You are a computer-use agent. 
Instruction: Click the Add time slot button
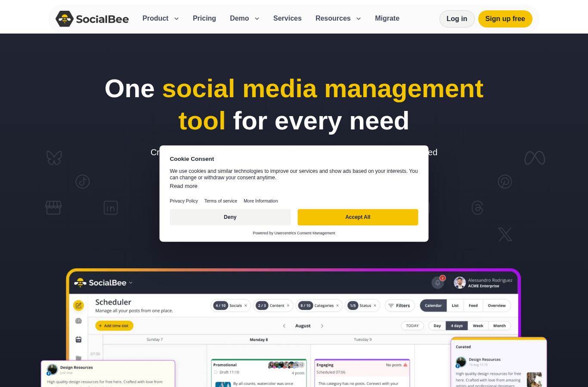click(x=115, y=326)
